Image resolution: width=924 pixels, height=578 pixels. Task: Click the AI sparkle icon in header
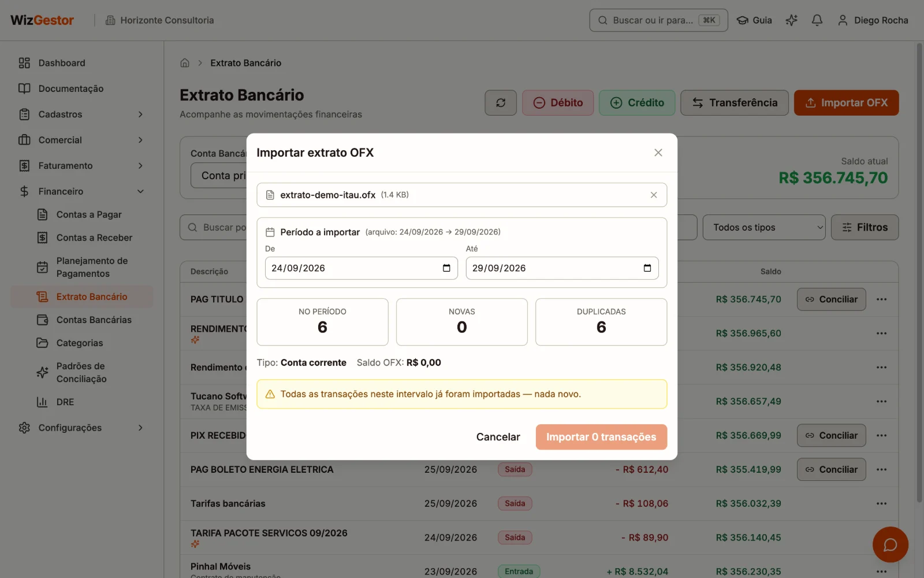pos(791,20)
